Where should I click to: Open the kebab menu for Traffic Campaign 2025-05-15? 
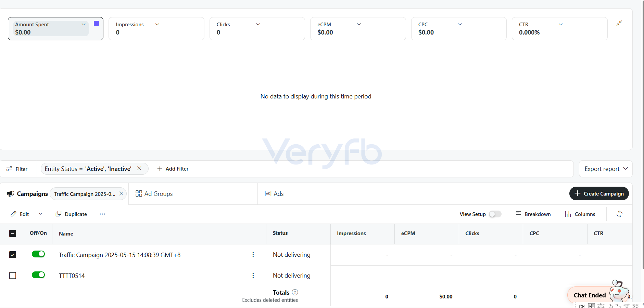coord(253,255)
